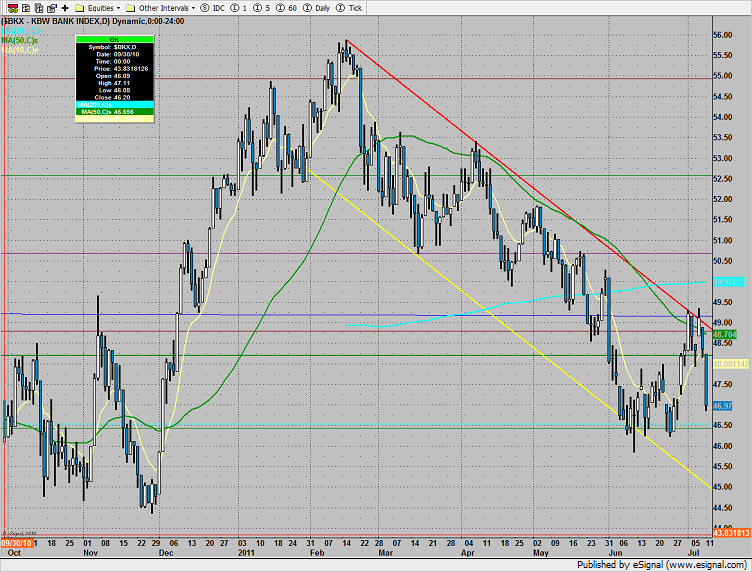Click the orange 09/30/10 cursor date label
This screenshot has height=572, width=752.
pyautogui.click(x=16, y=543)
